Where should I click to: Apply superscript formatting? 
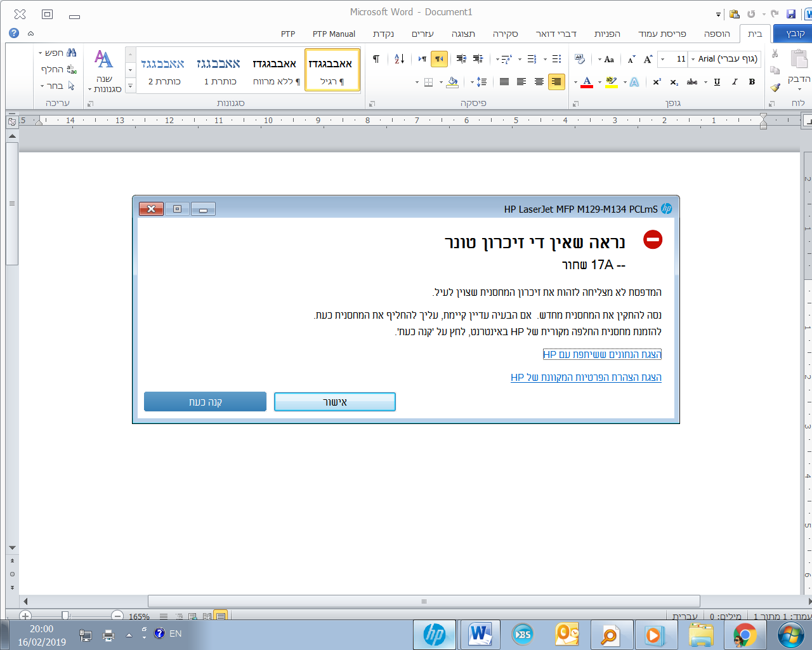(657, 82)
